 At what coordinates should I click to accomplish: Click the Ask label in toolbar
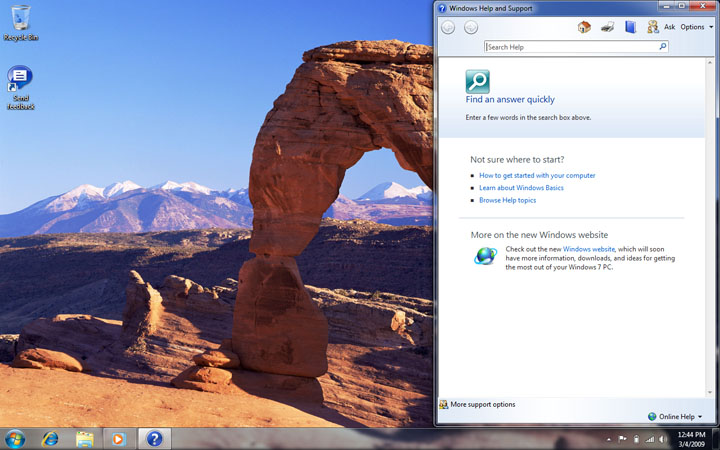669,27
